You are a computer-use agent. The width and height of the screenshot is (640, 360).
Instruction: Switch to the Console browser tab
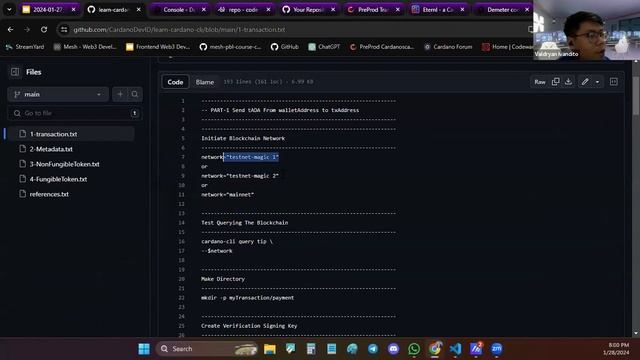click(x=180, y=9)
